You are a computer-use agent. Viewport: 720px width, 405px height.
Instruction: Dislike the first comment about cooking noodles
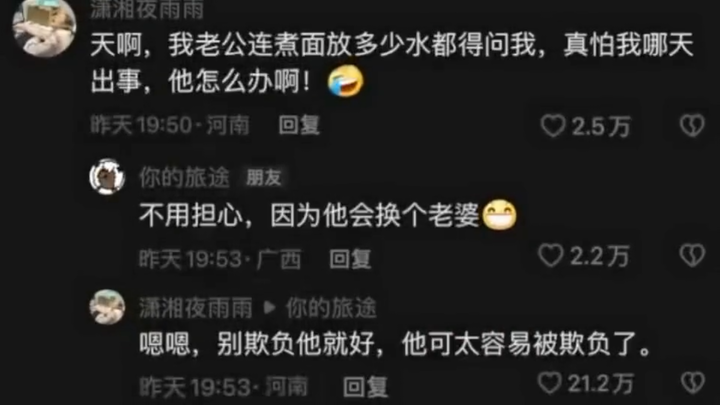pos(692,125)
